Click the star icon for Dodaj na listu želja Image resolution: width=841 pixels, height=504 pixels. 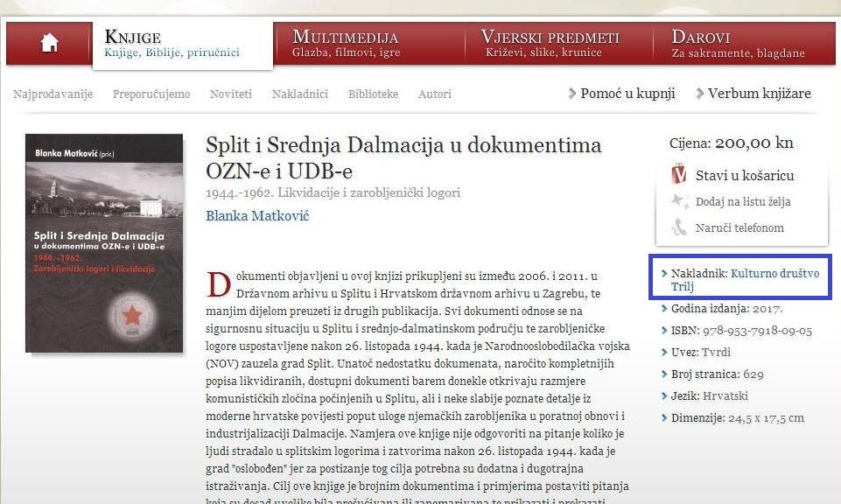tap(680, 201)
